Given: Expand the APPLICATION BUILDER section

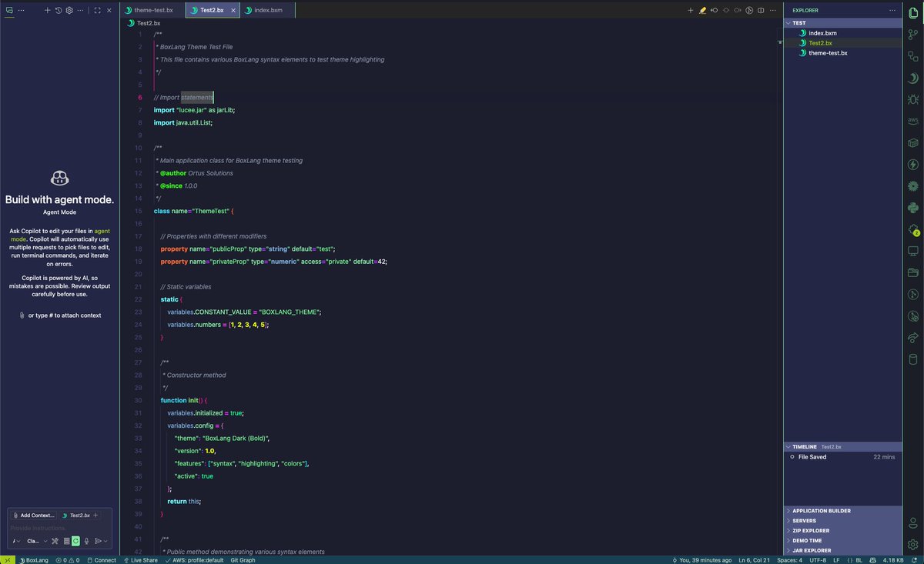Looking at the screenshot, I should 843,511.
